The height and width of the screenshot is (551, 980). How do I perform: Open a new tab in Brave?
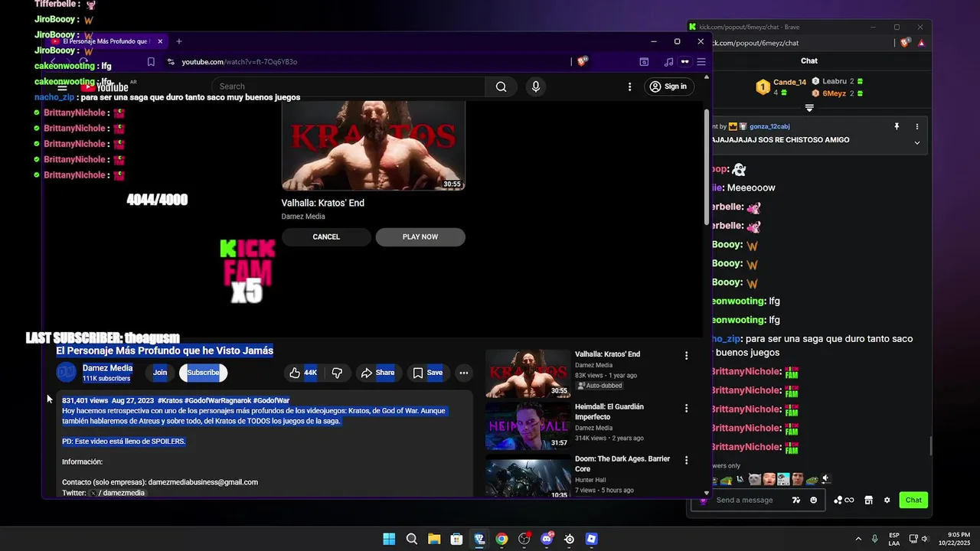(179, 41)
